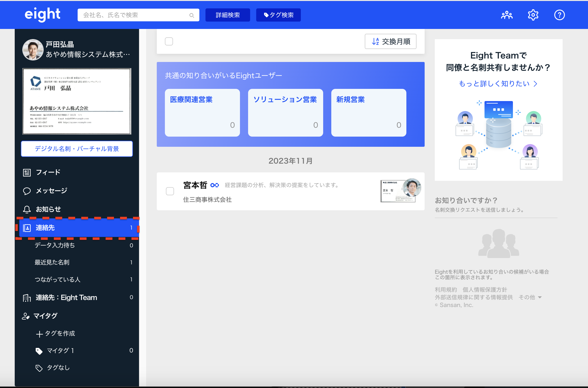588x388 pixels.
Task: Click the Eight Team building icon
Action: coord(27,298)
